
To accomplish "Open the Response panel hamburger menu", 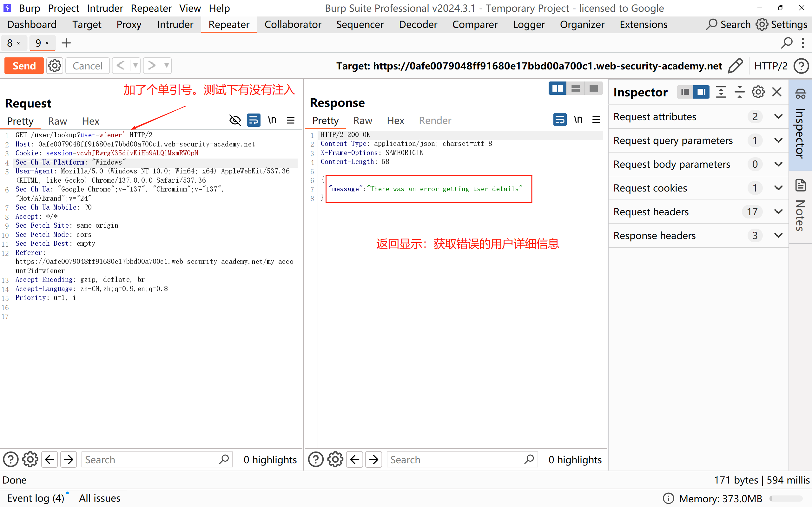I will point(596,120).
